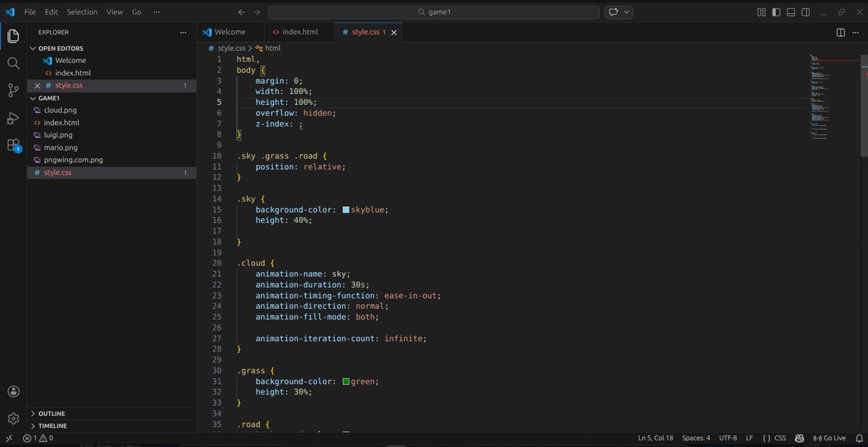Open the Manage gear icon
This screenshot has height=447, width=868.
pyautogui.click(x=13, y=418)
